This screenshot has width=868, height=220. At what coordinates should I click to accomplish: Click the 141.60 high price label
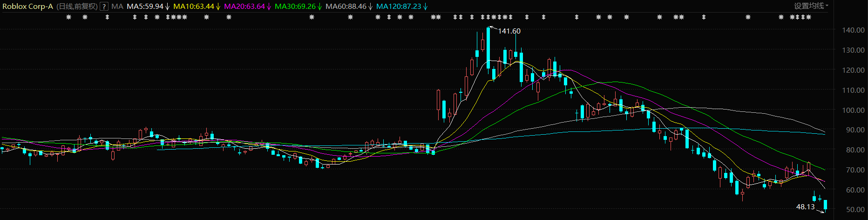click(509, 31)
